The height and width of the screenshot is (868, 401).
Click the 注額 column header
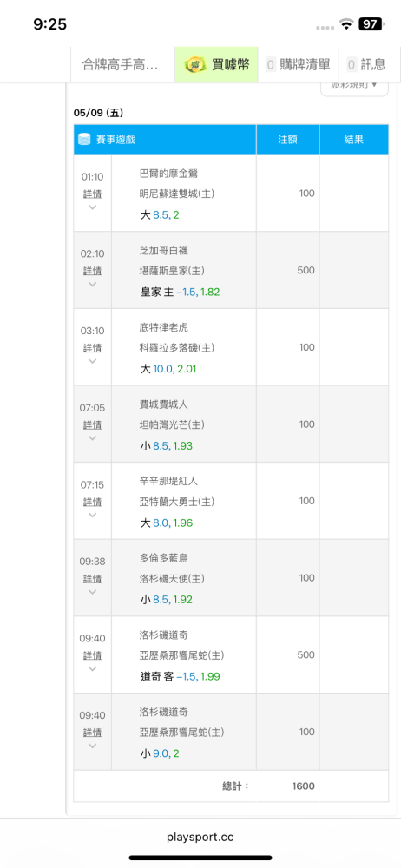tap(287, 140)
